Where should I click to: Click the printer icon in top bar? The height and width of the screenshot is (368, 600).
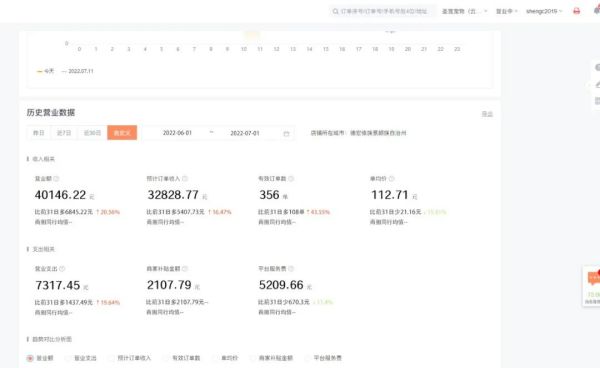tap(576, 11)
